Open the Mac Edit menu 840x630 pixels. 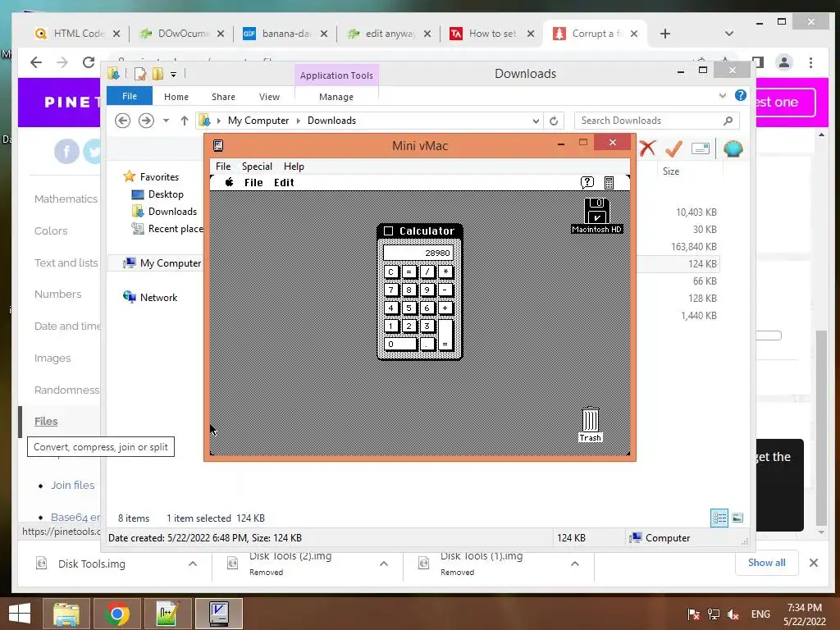tap(284, 182)
